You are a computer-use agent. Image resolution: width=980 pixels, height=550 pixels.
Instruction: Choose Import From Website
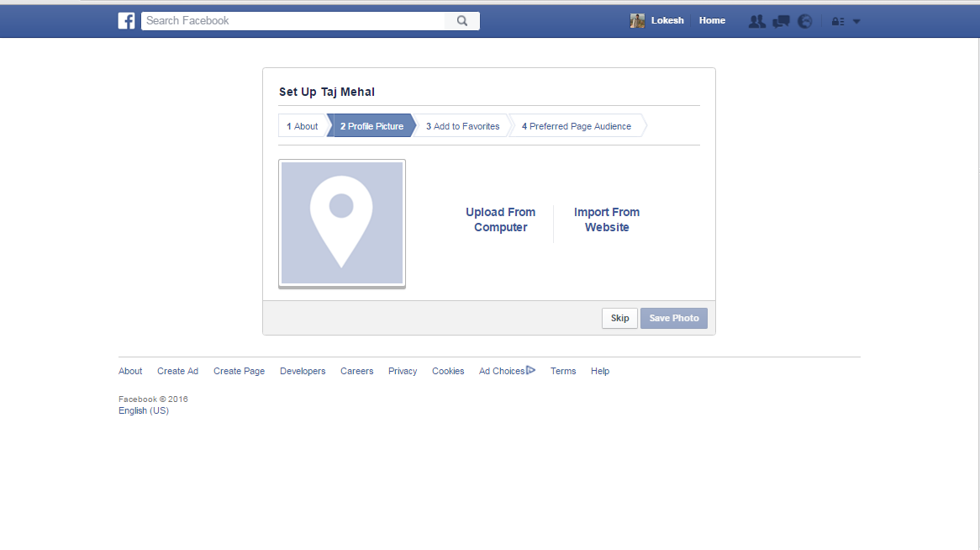pos(607,219)
